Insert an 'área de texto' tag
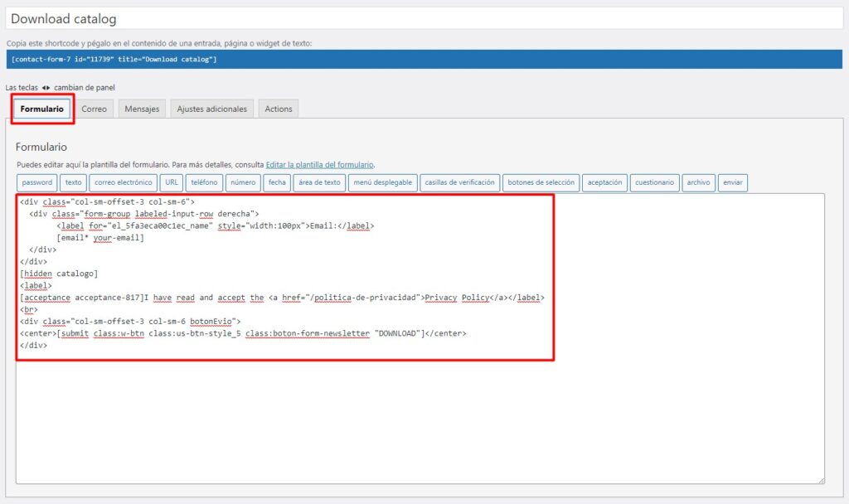Viewport: 849px width, 504px height. click(318, 182)
